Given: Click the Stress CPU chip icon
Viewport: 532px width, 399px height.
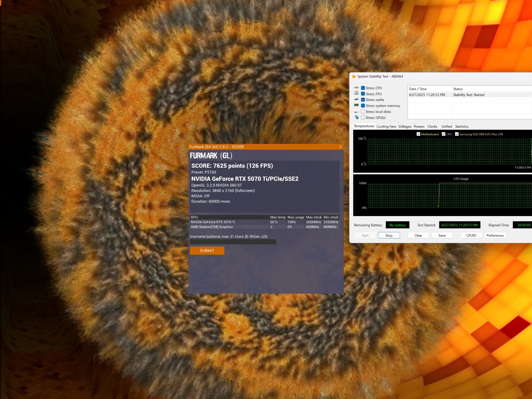Looking at the screenshot, I should (356, 88).
